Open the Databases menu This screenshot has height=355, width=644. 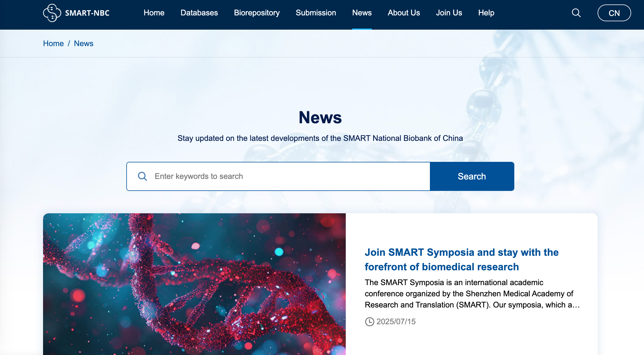(x=199, y=13)
